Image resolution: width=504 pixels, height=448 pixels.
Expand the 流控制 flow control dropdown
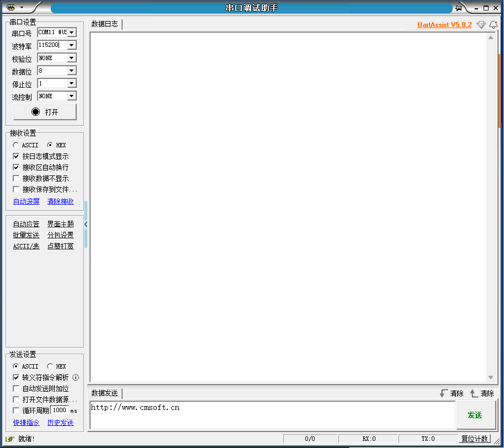coord(72,96)
